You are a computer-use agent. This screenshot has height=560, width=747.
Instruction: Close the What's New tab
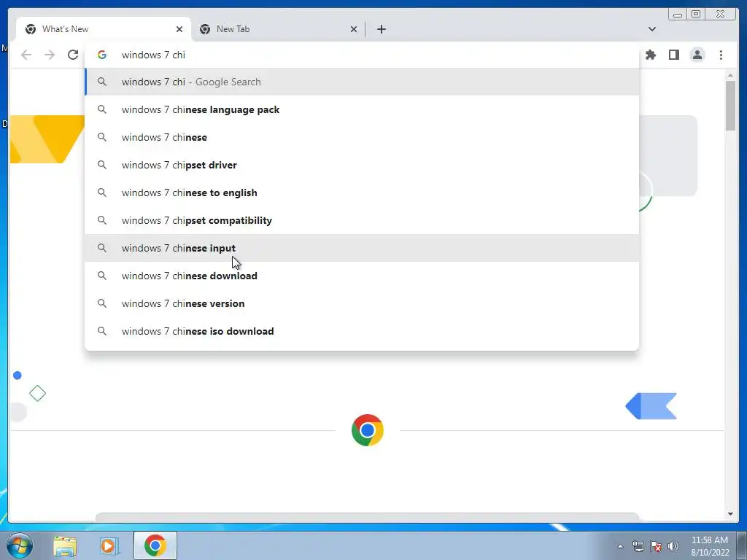179,29
